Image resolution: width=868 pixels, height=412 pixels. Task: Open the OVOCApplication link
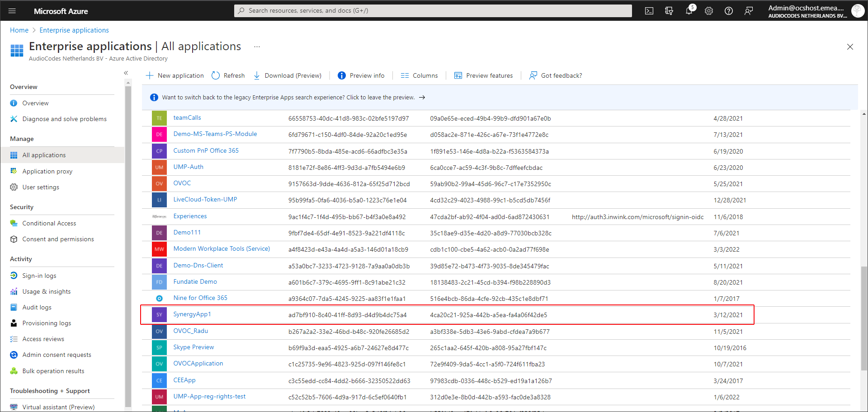pos(198,363)
